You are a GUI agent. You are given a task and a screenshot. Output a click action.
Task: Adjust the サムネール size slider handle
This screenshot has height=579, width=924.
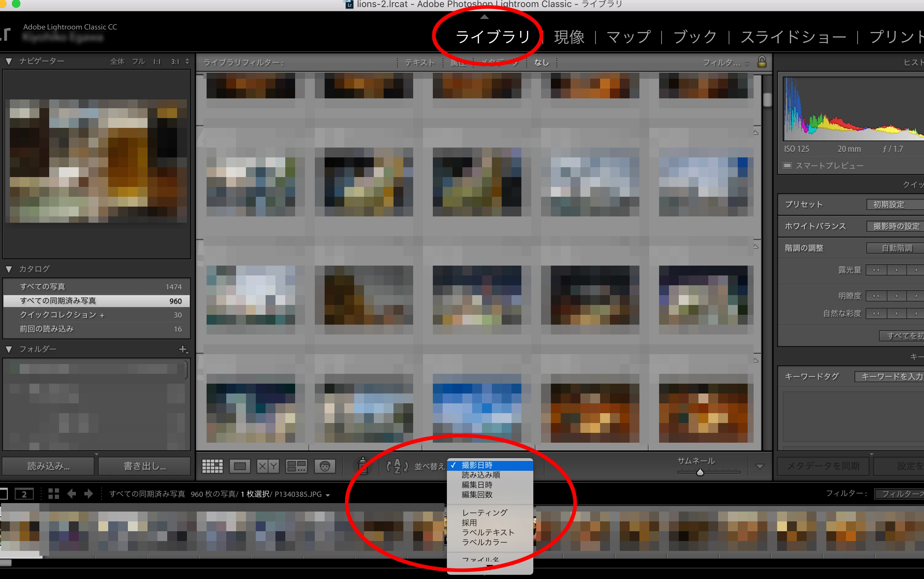click(700, 472)
